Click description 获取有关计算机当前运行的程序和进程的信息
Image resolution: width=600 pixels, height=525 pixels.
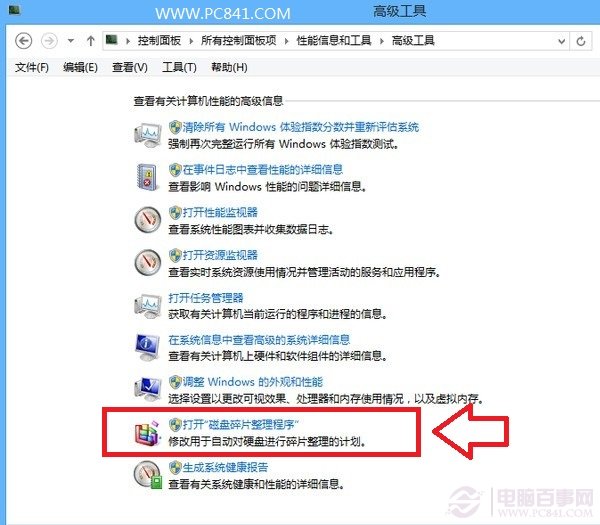[x=278, y=315]
